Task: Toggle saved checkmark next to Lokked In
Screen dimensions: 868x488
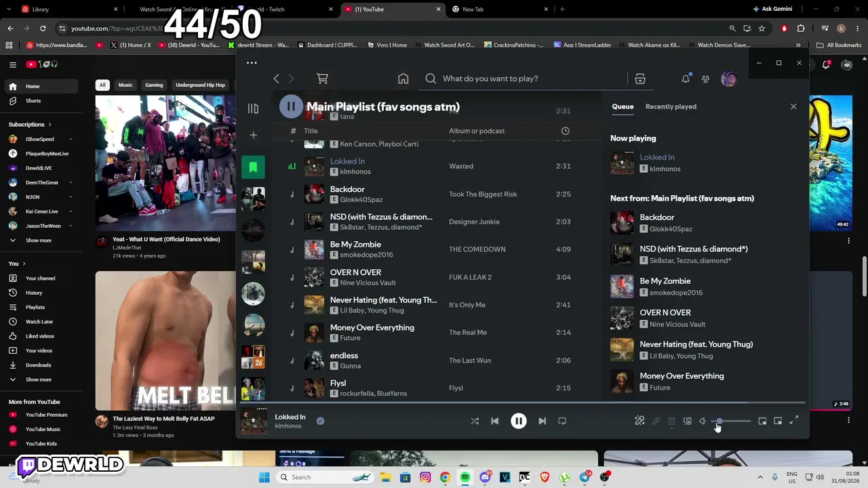Action: tap(320, 421)
